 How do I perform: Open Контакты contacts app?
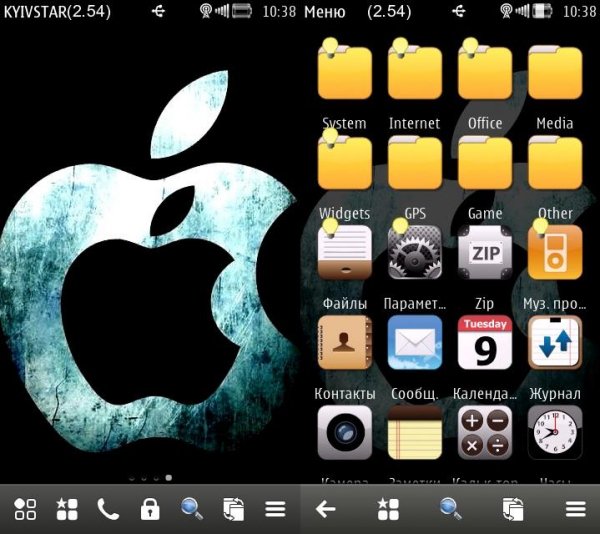[345, 342]
